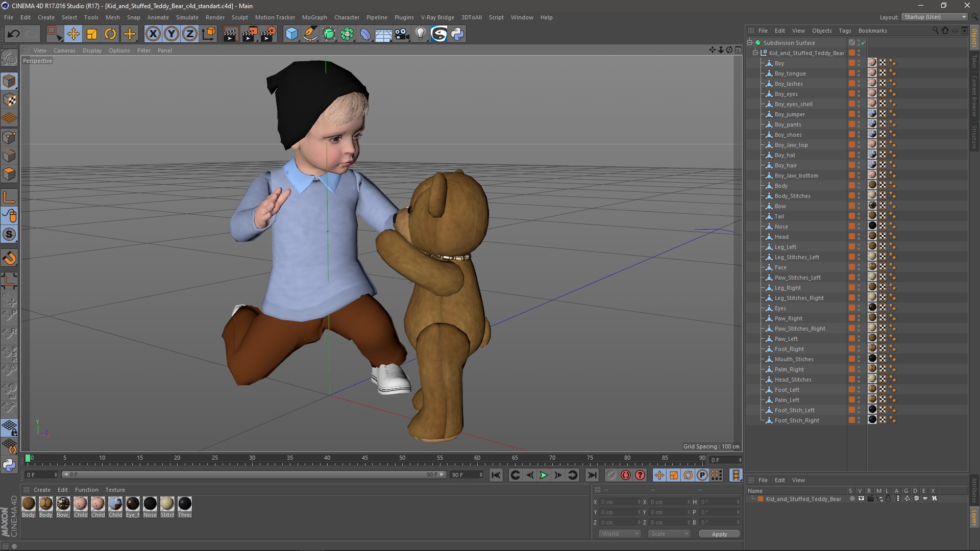Add a Subdivision Surface generator
The width and height of the screenshot is (980, 551).
(329, 34)
